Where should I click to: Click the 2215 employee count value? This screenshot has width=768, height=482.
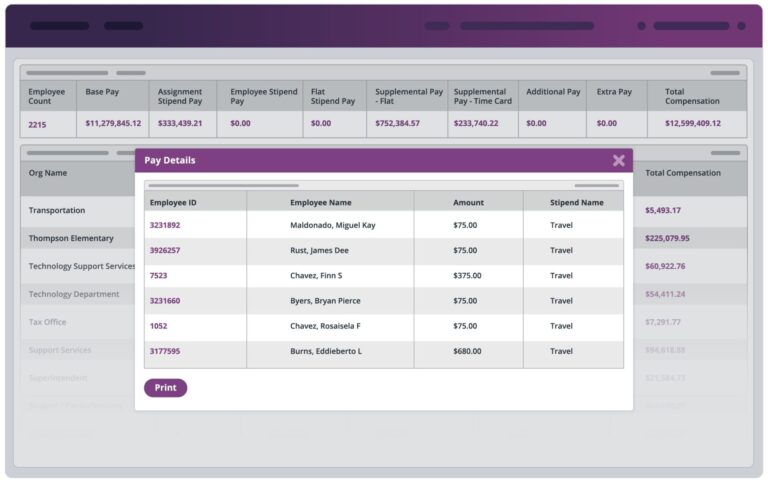[x=37, y=125]
